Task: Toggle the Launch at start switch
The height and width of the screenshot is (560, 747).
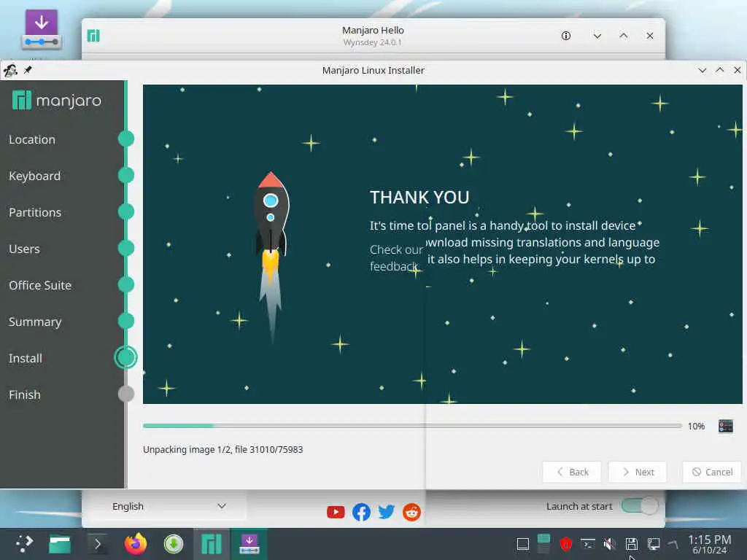Action: click(640, 506)
